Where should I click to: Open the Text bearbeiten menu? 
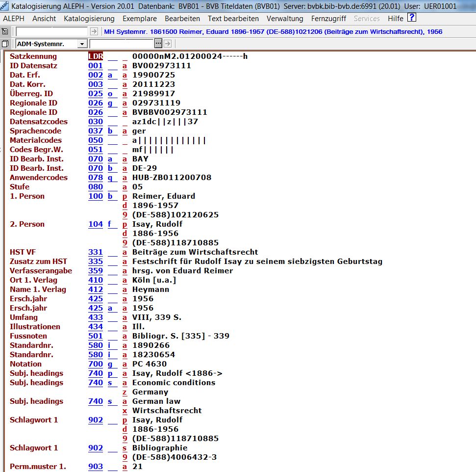pyautogui.click(x=233, y=19)
